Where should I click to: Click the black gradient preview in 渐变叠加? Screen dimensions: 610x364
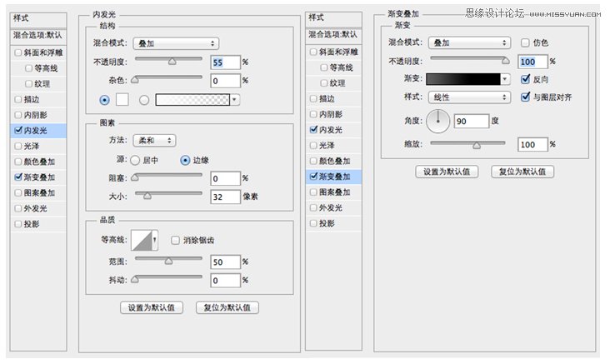click(x=463, y=79)
